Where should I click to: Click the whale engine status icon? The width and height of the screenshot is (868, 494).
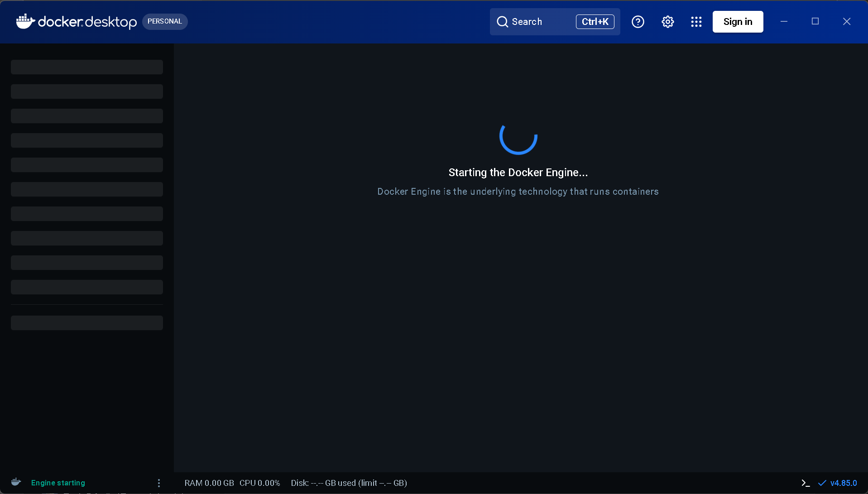16,482
